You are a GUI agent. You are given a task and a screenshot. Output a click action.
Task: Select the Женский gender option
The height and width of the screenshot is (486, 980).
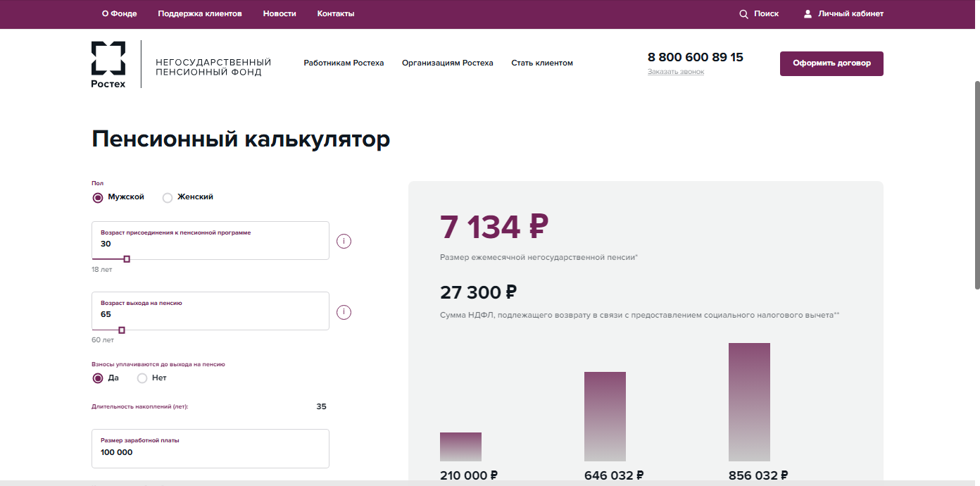click(167, 198)
